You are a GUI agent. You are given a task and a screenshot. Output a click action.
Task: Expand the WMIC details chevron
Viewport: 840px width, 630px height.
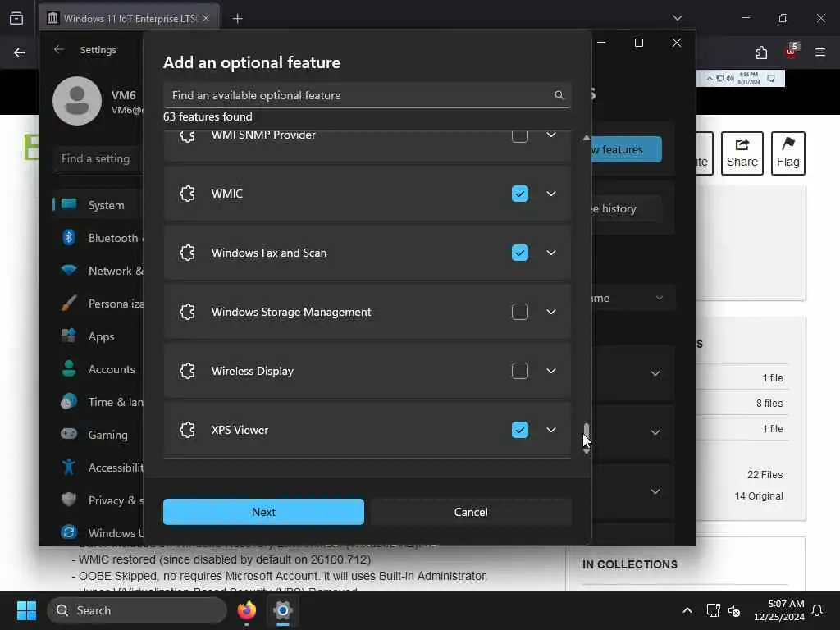pos(550,194)
